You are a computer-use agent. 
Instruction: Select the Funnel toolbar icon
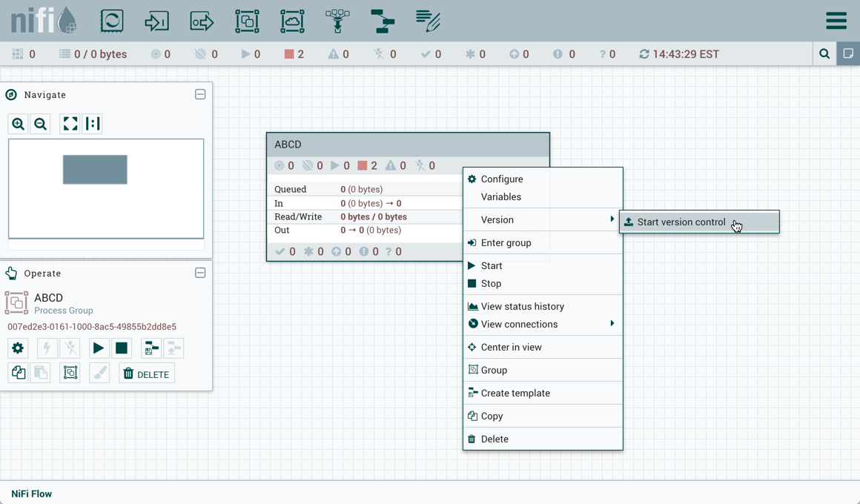tap(337, 21)
